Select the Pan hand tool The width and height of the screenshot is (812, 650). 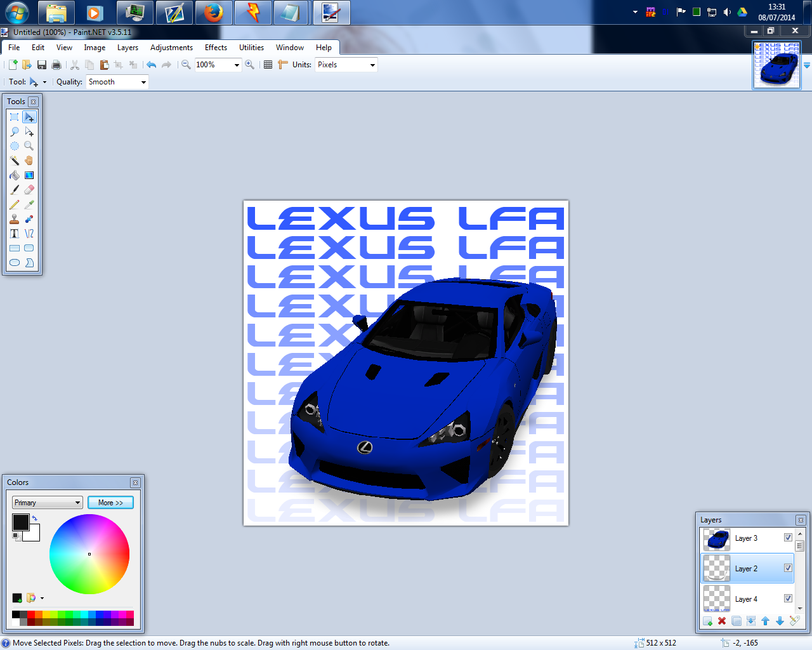(x=29, y=161)
